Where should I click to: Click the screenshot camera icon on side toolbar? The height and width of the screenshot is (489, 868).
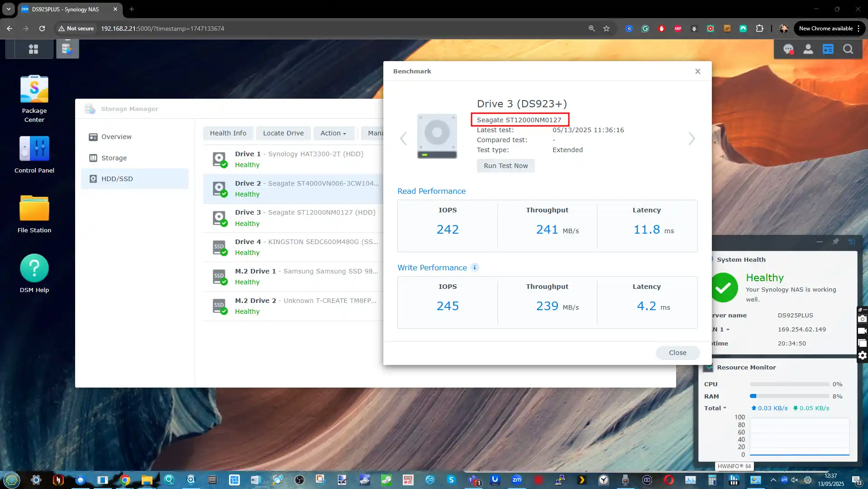(x=863, y=319)
